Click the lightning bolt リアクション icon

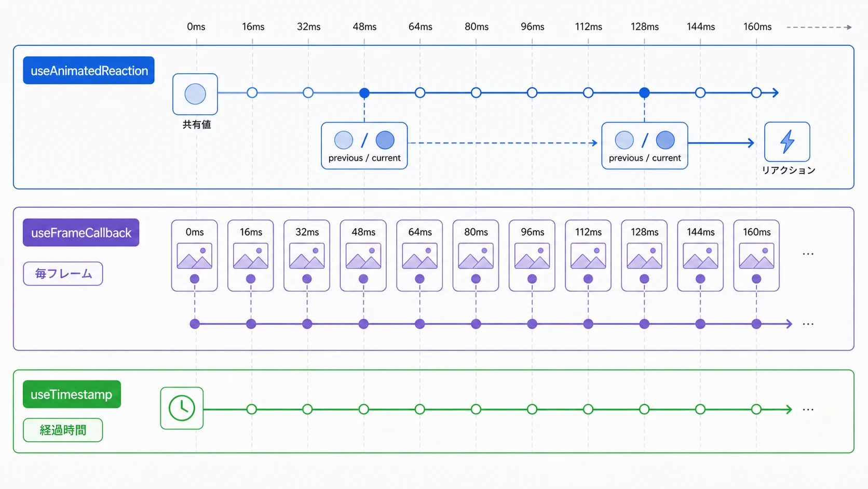(x=787, y=142)
